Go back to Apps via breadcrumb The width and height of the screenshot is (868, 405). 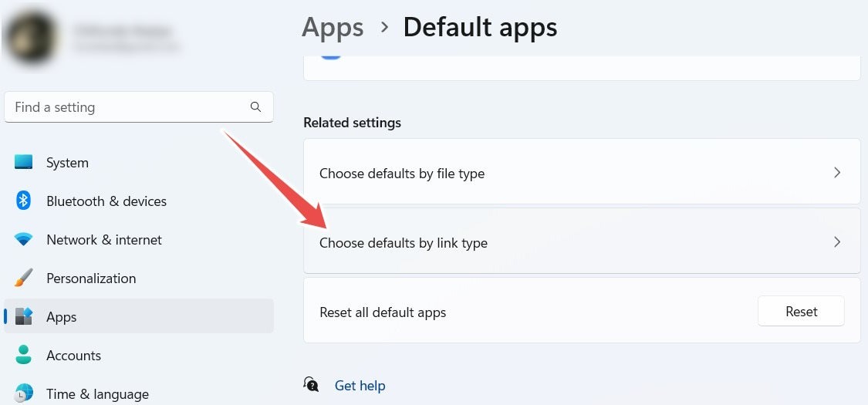pos(333,27)
